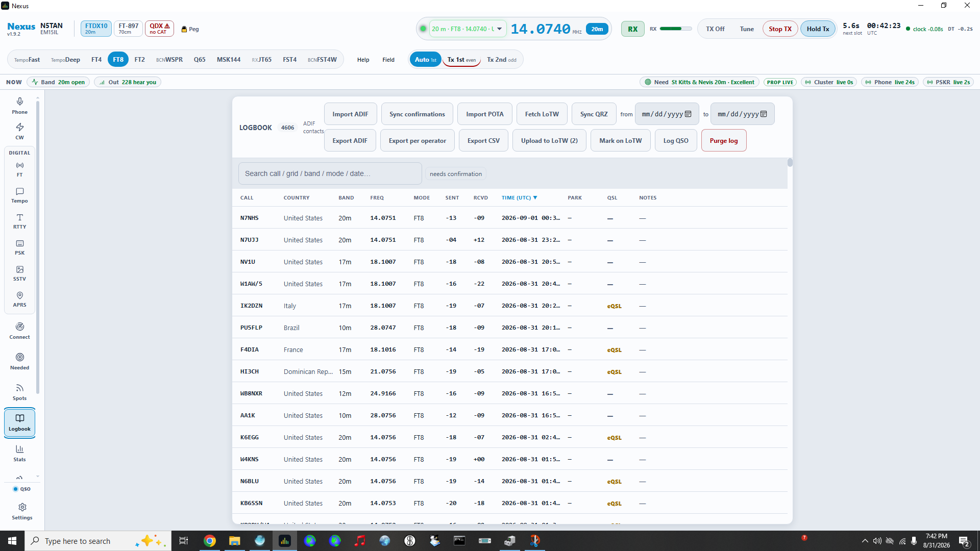Click the logbook search field
Screen dimensions: 980x551
[330, 173]
